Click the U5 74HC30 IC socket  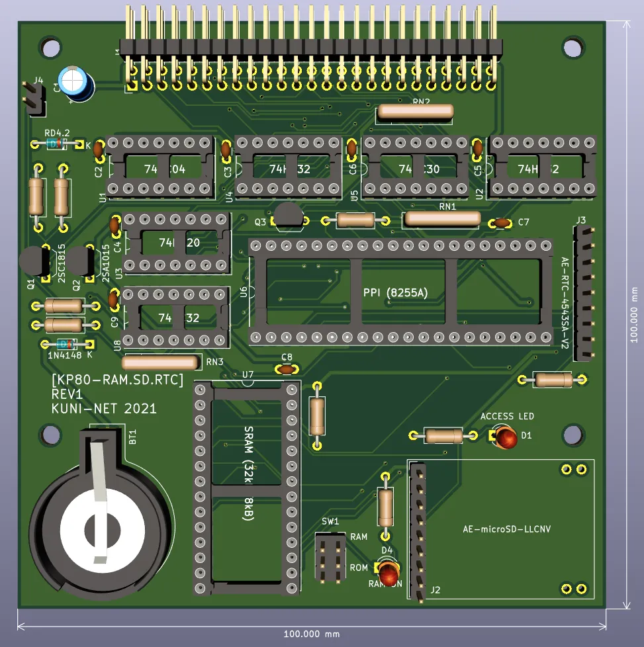point(415,167)
